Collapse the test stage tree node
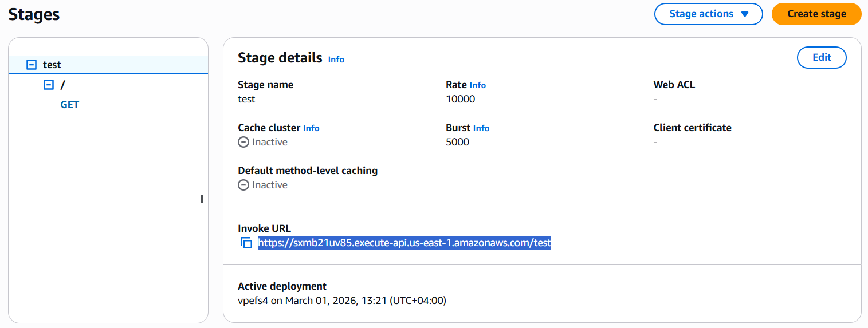The image size is (868, 328). point(32,65)
